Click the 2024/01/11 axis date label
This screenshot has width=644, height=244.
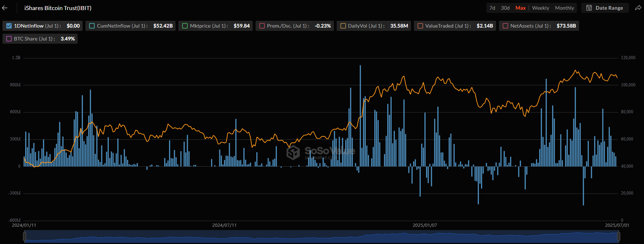[24, 225]
